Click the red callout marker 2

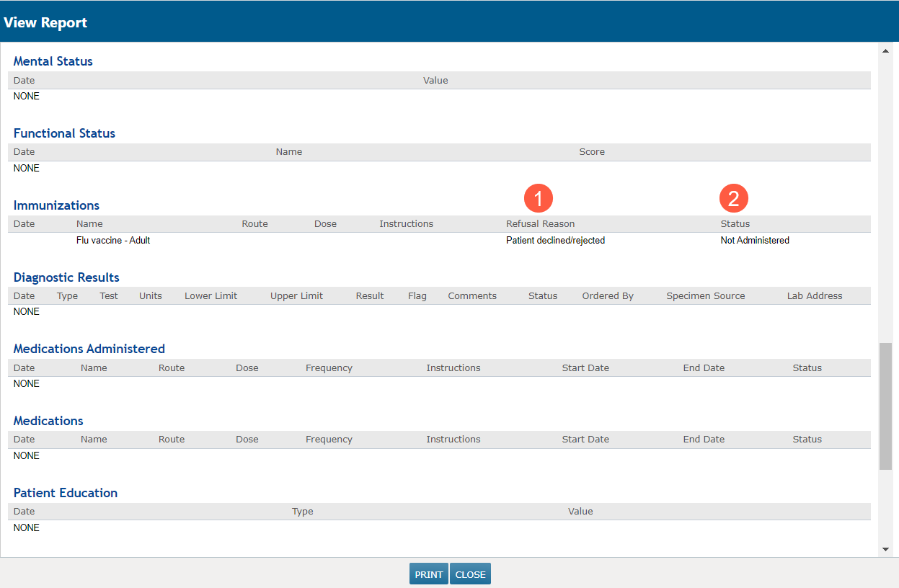(734, 197)
